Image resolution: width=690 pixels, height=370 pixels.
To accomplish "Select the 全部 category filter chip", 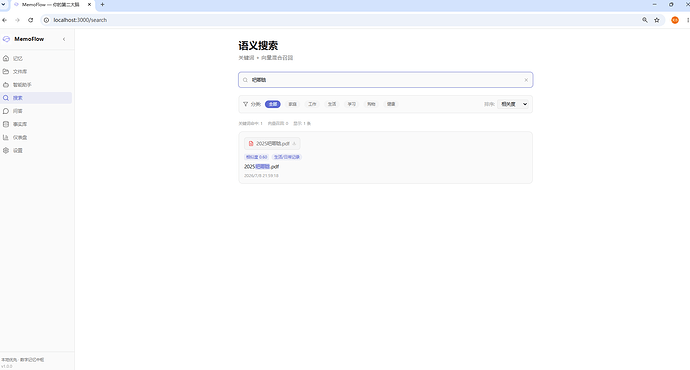I will pos(273,104).
